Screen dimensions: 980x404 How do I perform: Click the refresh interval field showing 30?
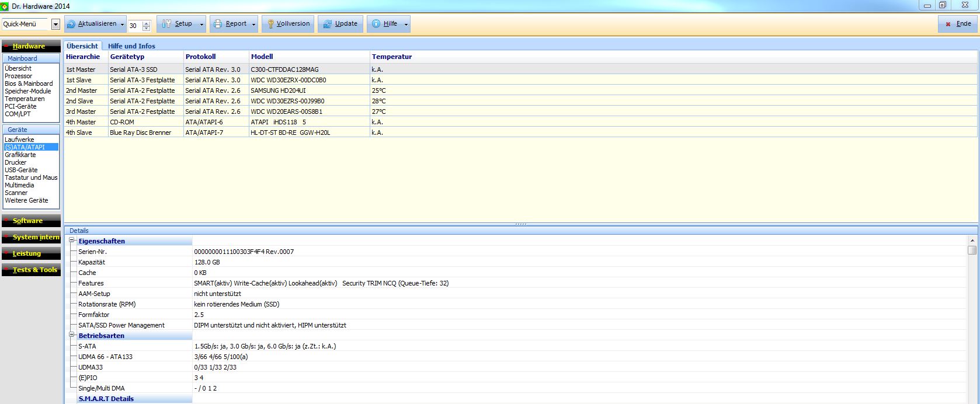tap(134, 26)
